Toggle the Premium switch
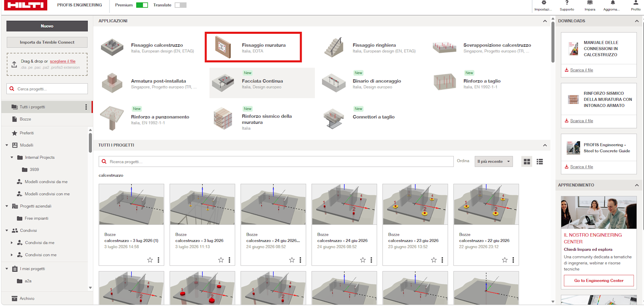Screen dimensions: 644x306 click(x=142, y=5)
